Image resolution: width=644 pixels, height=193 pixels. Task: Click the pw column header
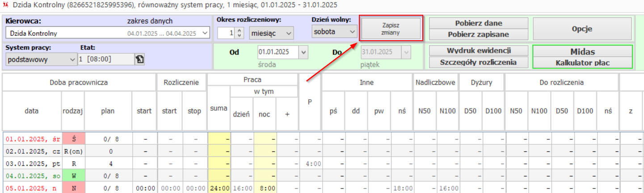(x=379, y=111)
